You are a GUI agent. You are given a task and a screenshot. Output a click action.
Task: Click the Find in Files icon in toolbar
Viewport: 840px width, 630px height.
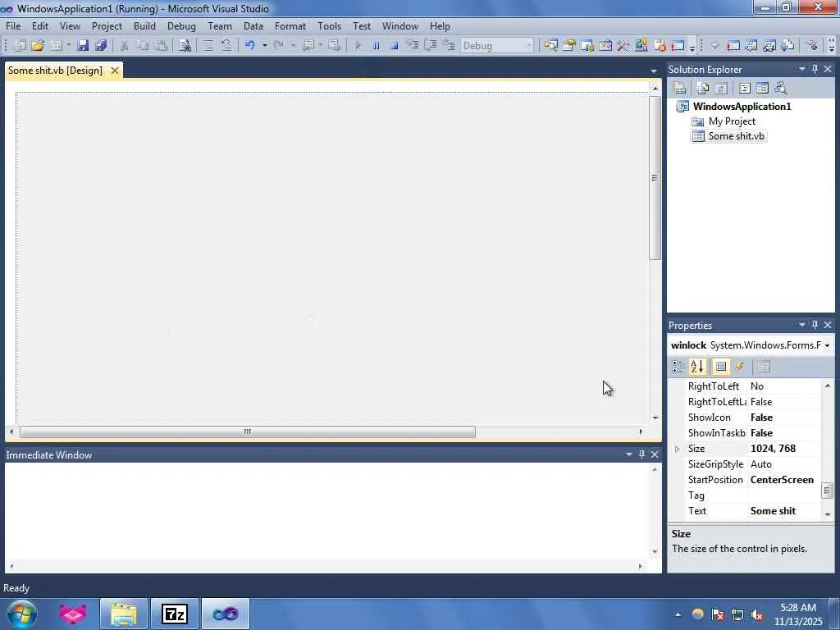(x=185, y=46)
